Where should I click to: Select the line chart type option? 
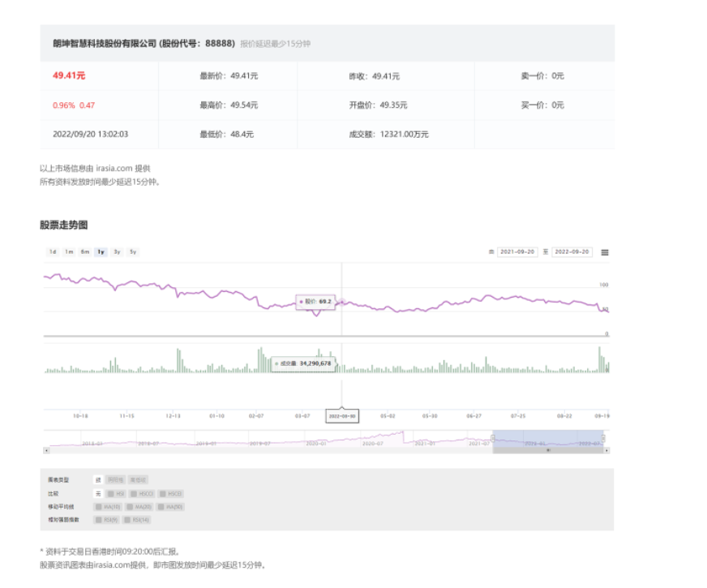click(98, 480)
